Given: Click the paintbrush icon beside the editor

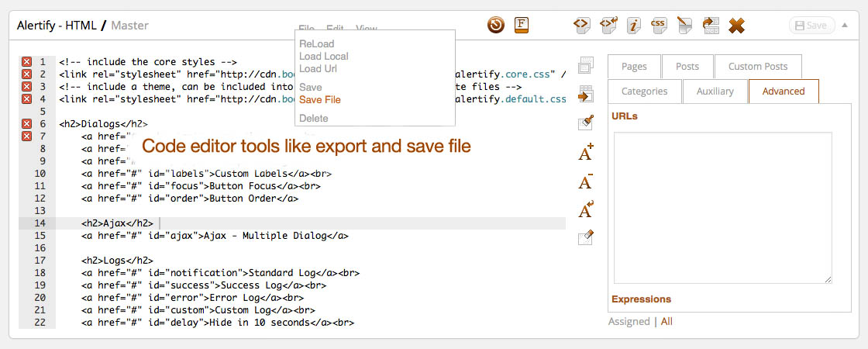Looking at the screenshot, I should click(x=586, y=123).
